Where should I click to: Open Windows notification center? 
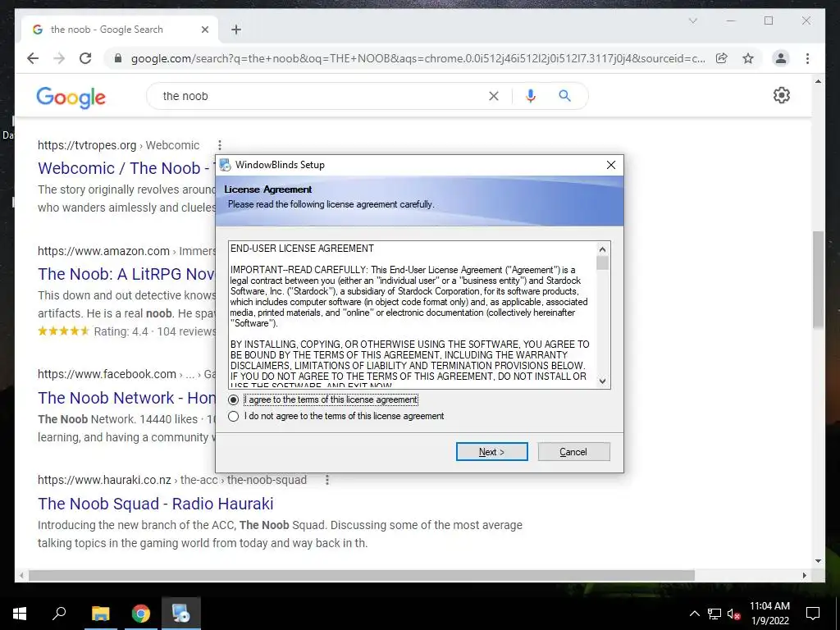[813, 614]
